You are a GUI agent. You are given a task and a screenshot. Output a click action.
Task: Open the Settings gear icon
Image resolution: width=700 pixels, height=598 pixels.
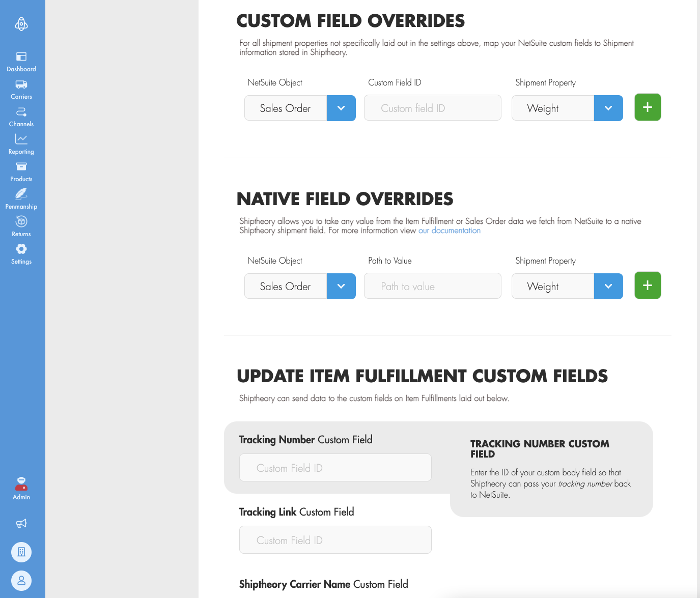21,249
